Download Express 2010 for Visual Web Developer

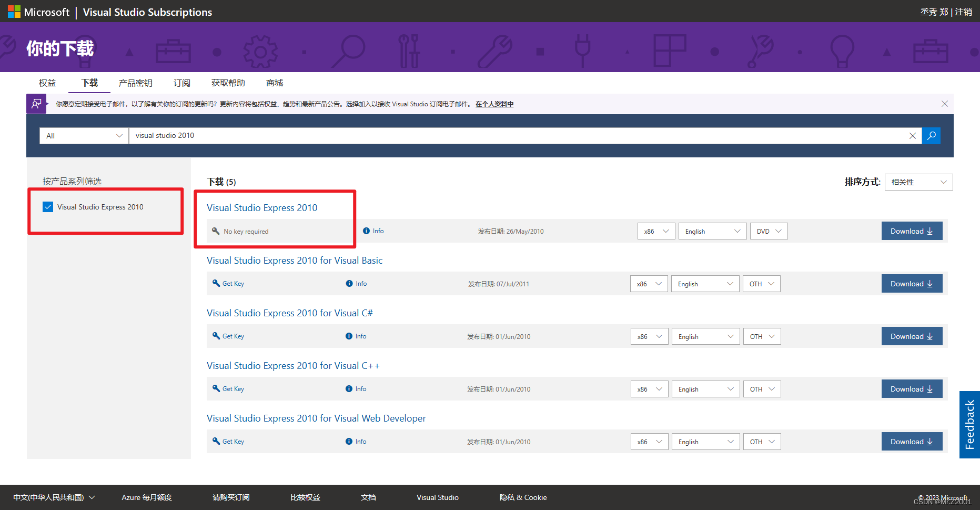[x=912, y=442]
